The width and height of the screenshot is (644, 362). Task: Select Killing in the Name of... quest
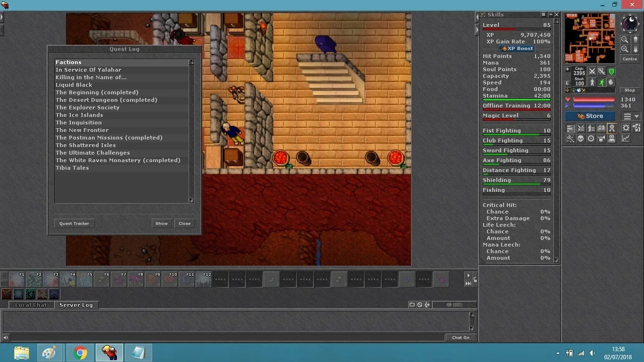(x=122, y=77)
